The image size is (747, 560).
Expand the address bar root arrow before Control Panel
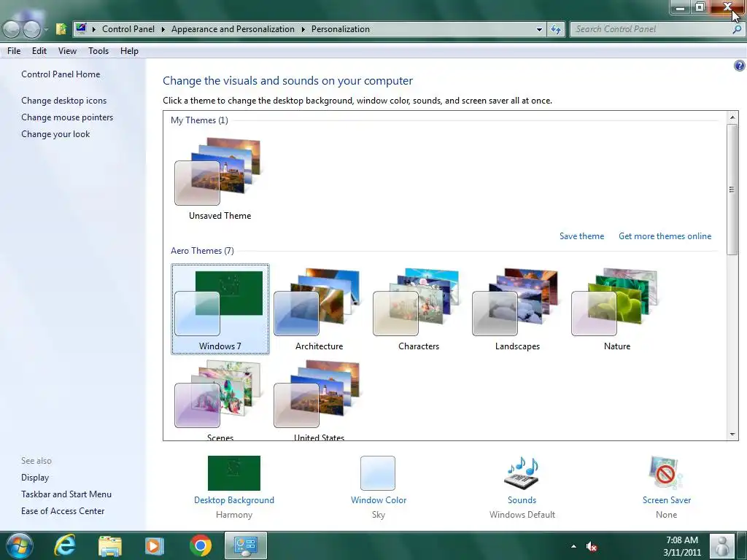pyautogui.click(x=93, y=29)
